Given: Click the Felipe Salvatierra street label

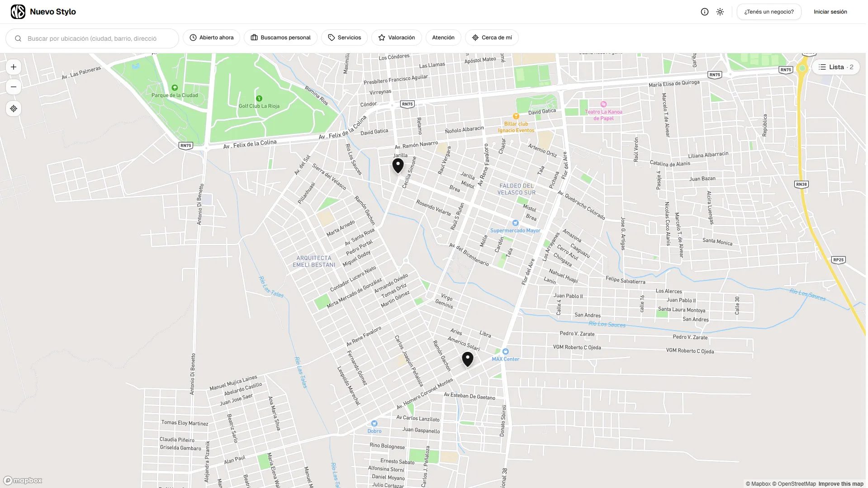Looking at the screenshot, I should (626, 280).
